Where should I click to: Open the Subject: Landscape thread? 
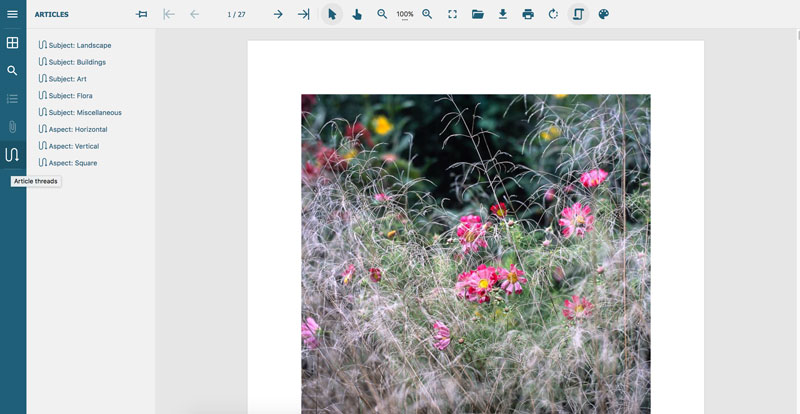[x=75, y=45]
